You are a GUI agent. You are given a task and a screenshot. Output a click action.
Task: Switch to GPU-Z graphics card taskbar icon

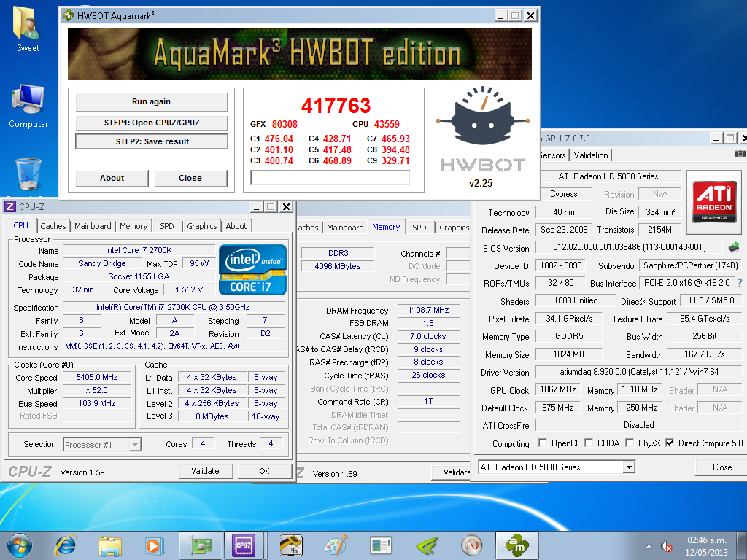point(200,545)
